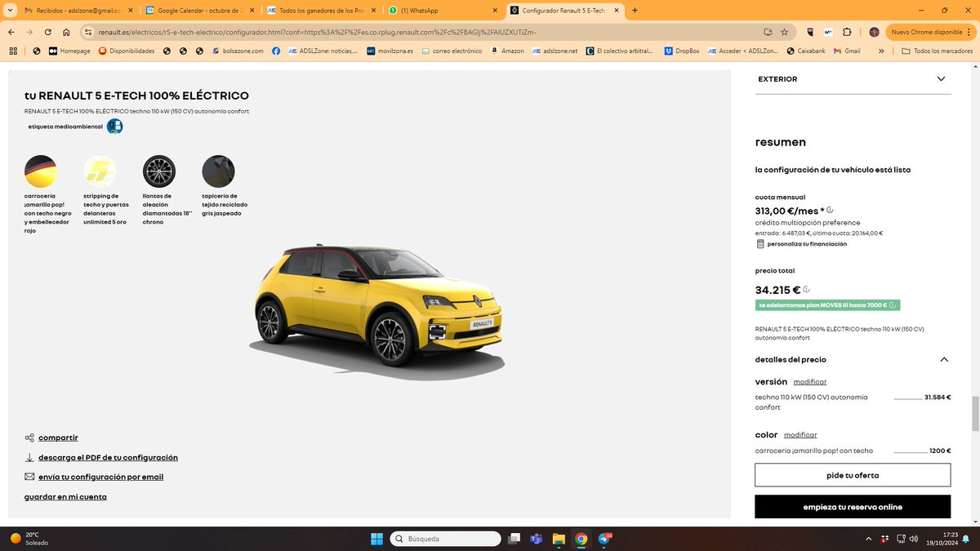Open info icon next to 34.215 €
Viewport: 980px width, 551px height.
pos(806,289)
